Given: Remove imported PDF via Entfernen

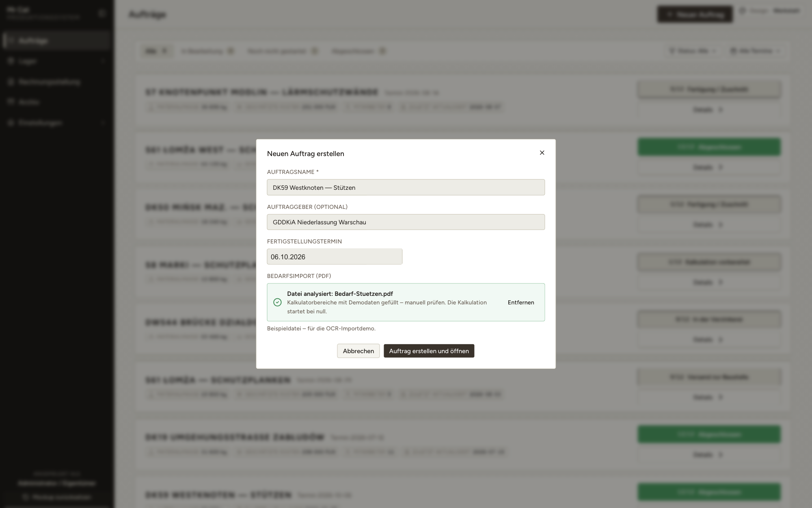Looking at the screenshot, I should (x=521, y=302).
